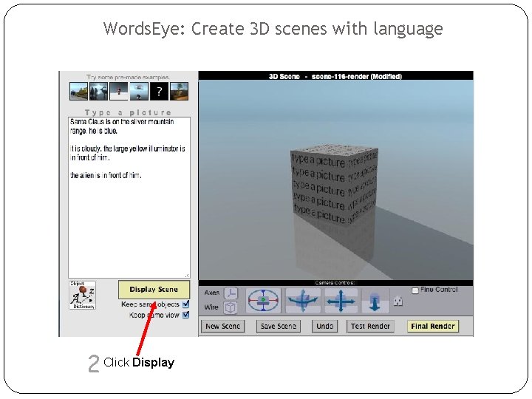Screen dimensions: 532x399
Task: Open the second pre-made example thumbnail
Action: 98,92
